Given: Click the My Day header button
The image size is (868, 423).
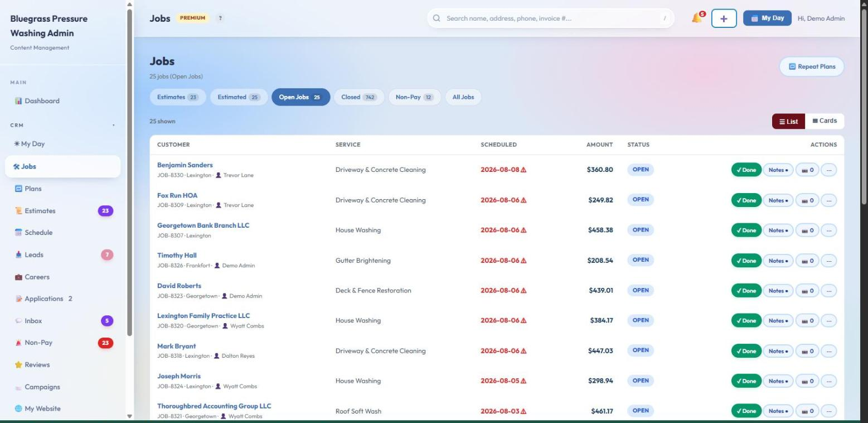Looking at the screenshot, I should (767, 18).
